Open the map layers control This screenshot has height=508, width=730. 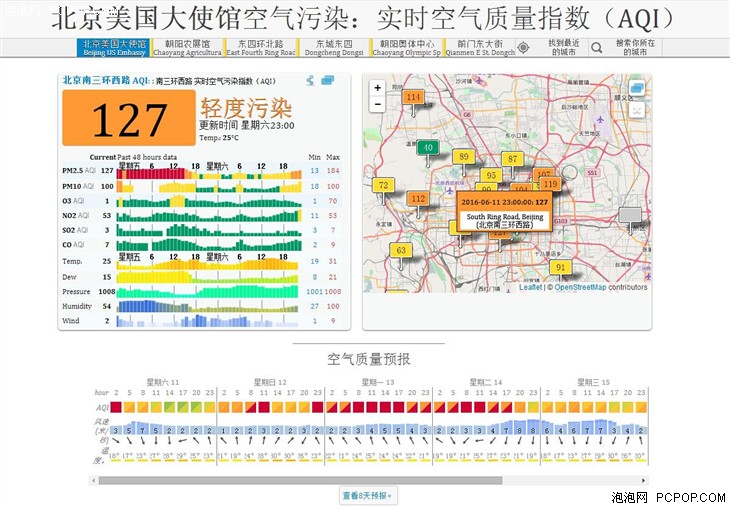point(636,89)
